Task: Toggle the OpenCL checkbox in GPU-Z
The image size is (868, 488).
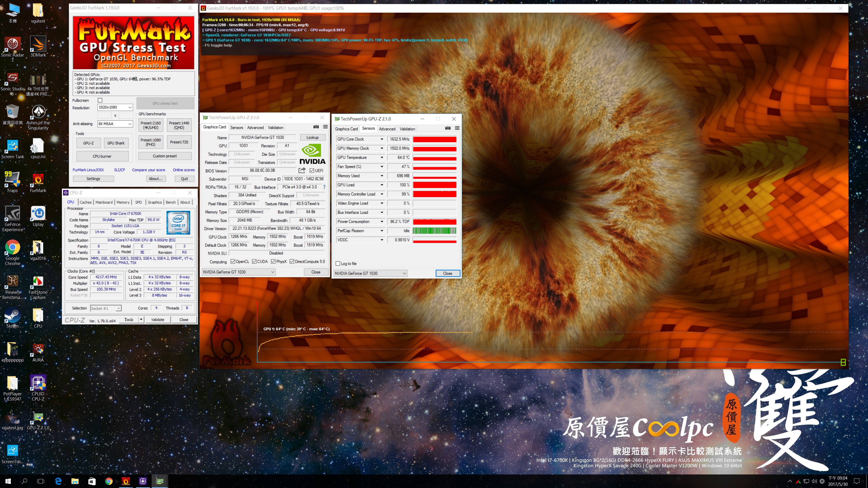Action: coord(233,261)
